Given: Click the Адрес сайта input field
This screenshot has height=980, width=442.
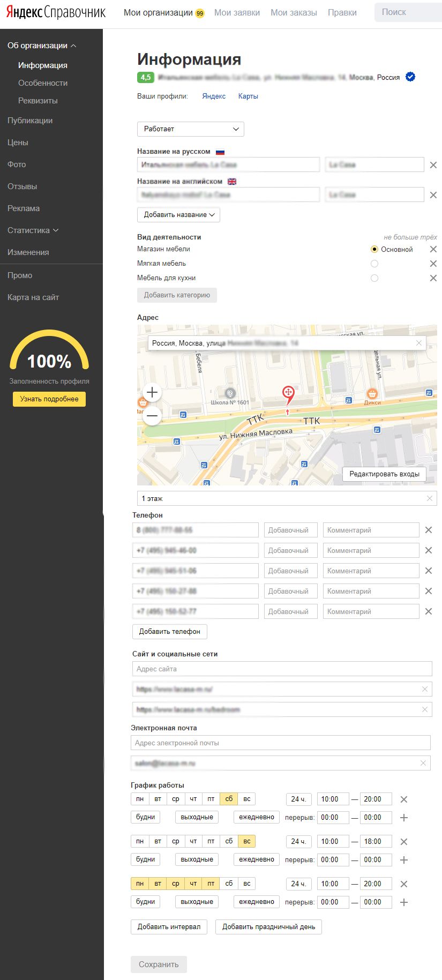Looking at the screenshot, I should click(x=282, y=669).
